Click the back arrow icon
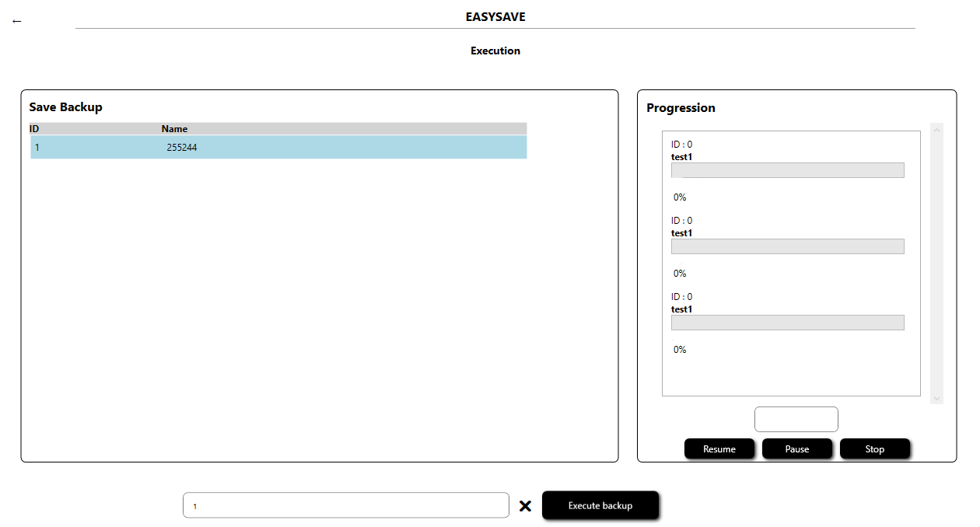The width and height of the screenshot is (980, 527). pos(17,21)
